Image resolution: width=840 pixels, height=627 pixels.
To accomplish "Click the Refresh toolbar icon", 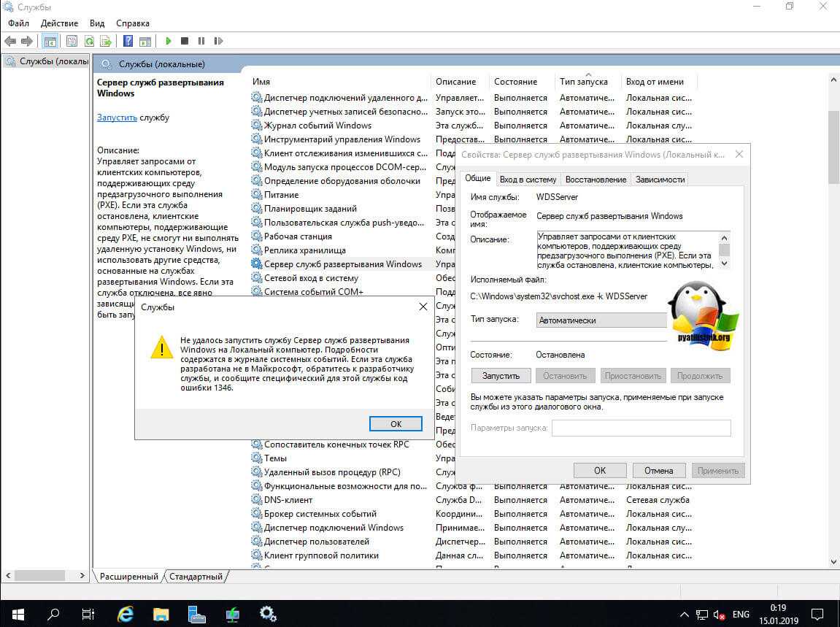I will click(89, 42).
